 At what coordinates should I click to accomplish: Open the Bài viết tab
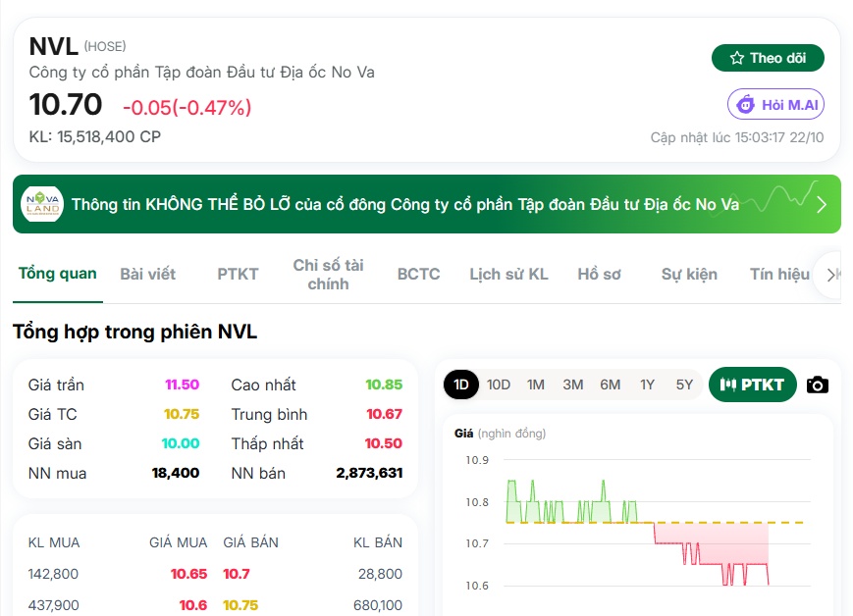148,274
